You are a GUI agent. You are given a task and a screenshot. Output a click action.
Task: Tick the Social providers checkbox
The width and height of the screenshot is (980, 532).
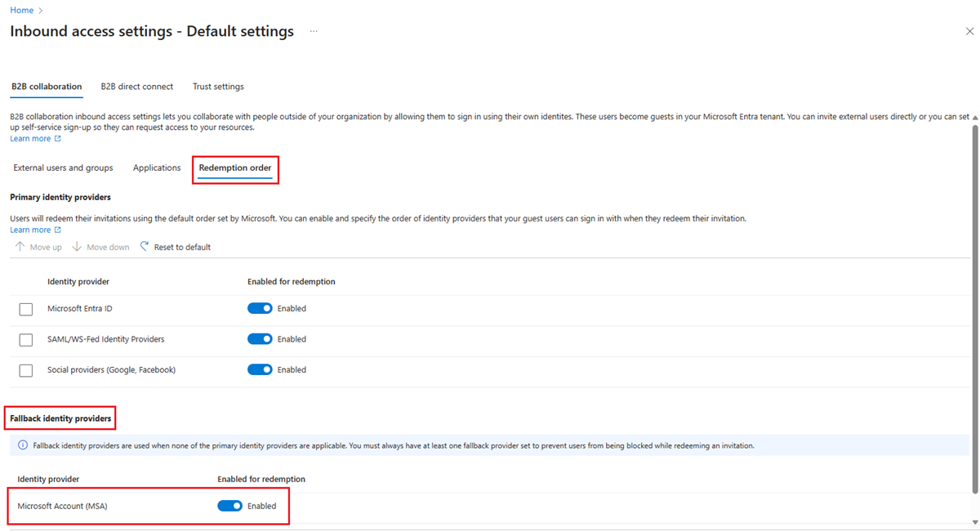(x=26, y=370)
